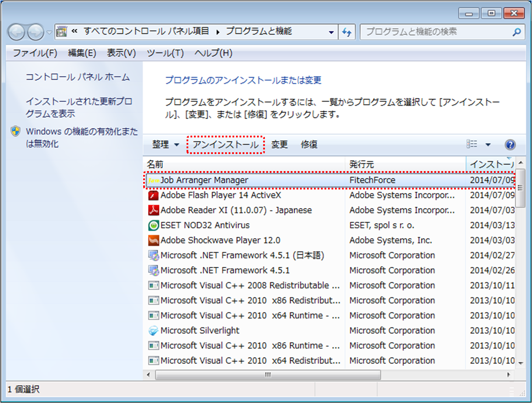The image size is (532, 403).
Task: Click the .NET Framework 4.5.1 (日本語) icon
Action: tap(153, 255)
